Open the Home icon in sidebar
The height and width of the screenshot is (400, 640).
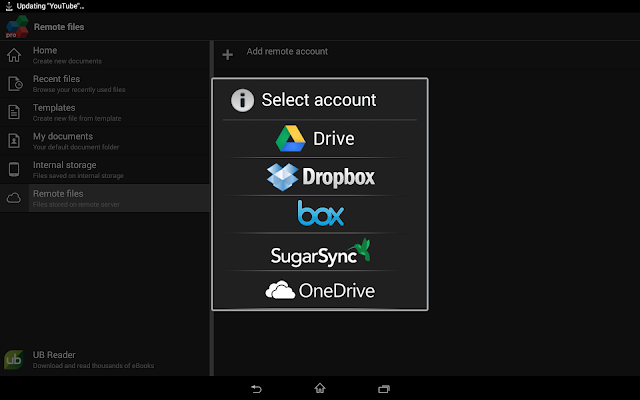click(x=14, y=55)
